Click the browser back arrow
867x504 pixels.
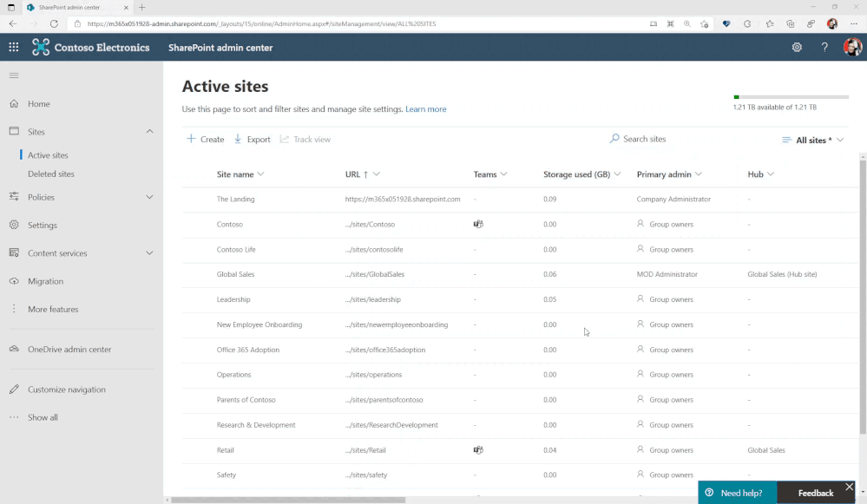tap(13, 23)
